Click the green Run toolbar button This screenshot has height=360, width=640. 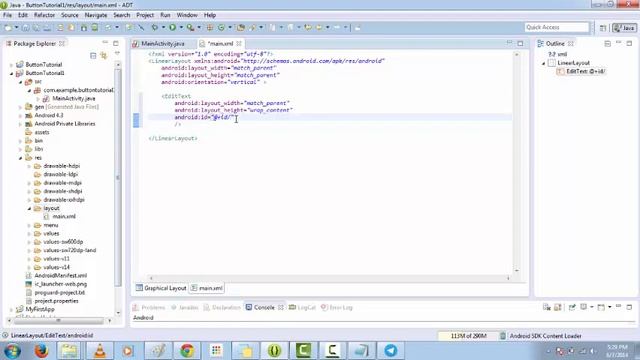(173, 27)
